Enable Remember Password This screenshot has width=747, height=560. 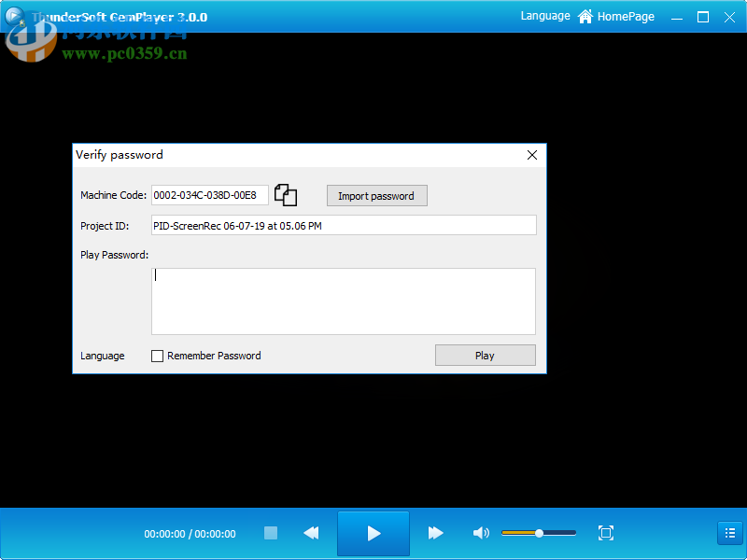click(x=157, y=356)
